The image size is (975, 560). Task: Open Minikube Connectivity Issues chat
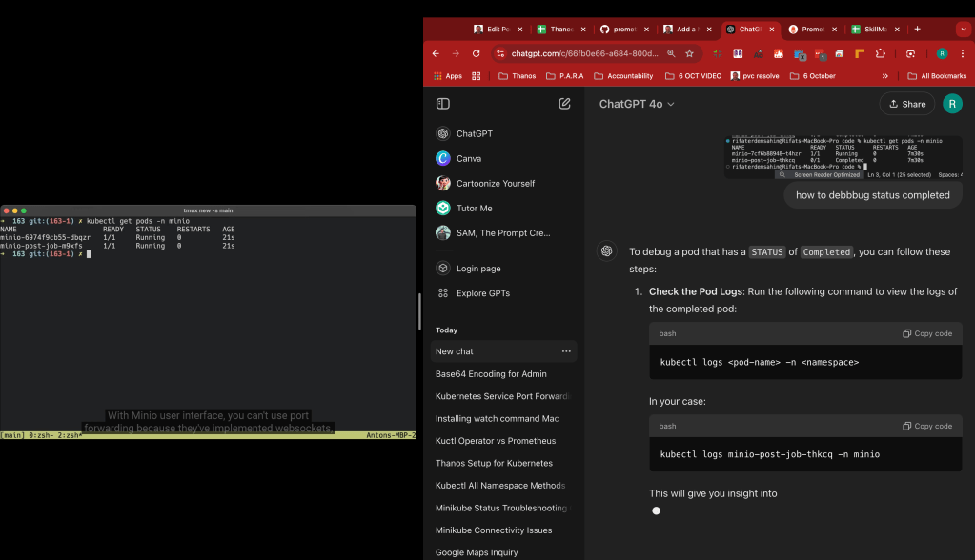[x=503, y=530]
